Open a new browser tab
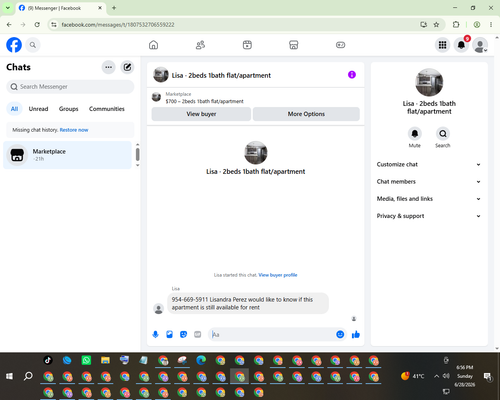Image resolution: width=500 pixels, height=400 pixels. (x=114, y=8)
